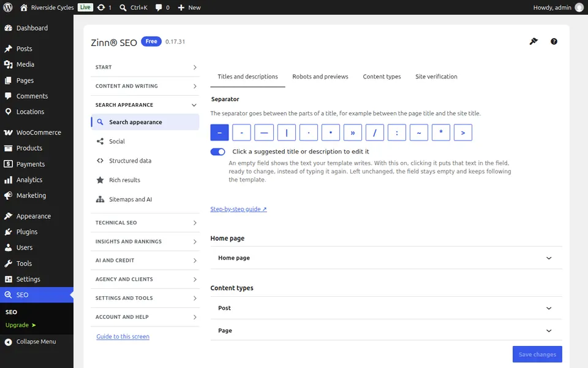Open Analytics in the admin sidebar

(37, 180)
